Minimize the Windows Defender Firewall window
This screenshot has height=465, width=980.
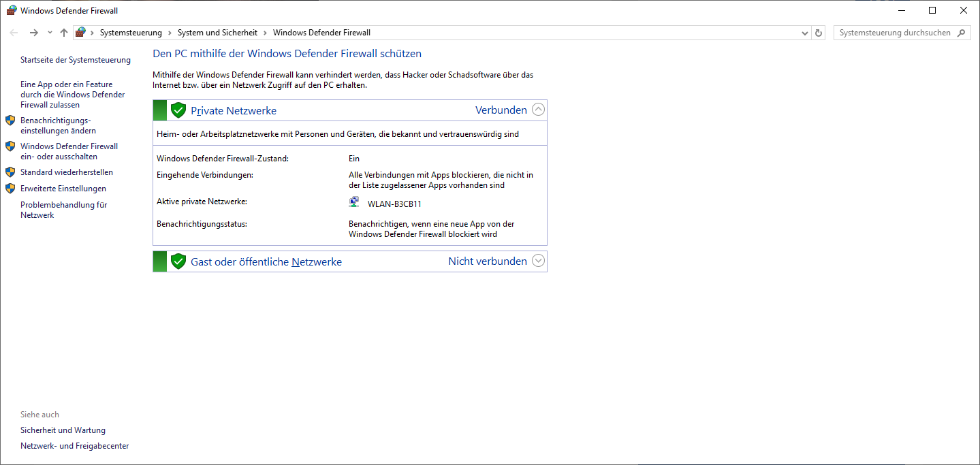point(901,10)
